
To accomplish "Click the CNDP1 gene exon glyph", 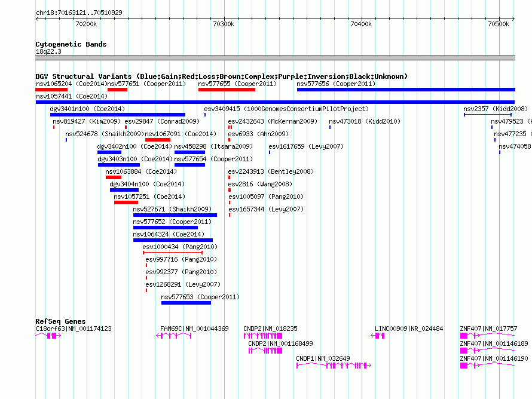I will (334, 366).
